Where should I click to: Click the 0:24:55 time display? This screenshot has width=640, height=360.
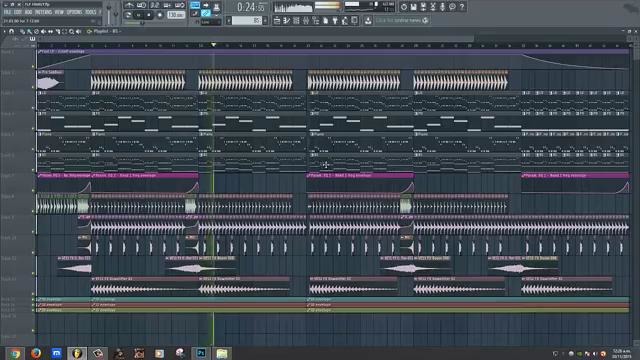coord(251,7)
